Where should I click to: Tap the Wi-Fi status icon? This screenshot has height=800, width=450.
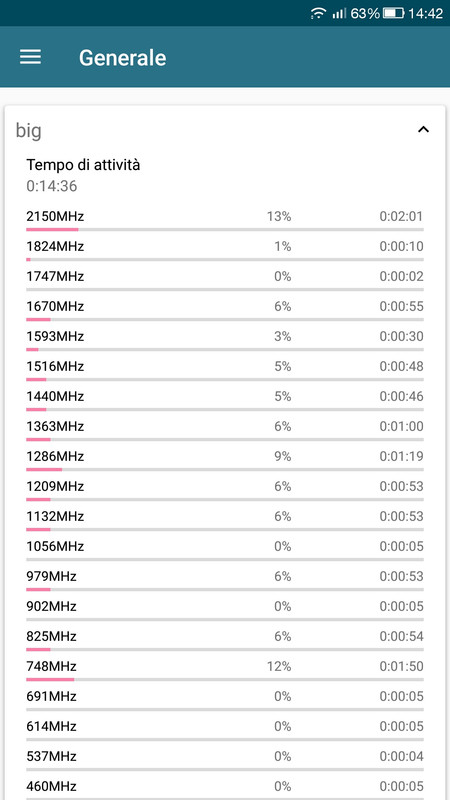(x=318, y=13)
